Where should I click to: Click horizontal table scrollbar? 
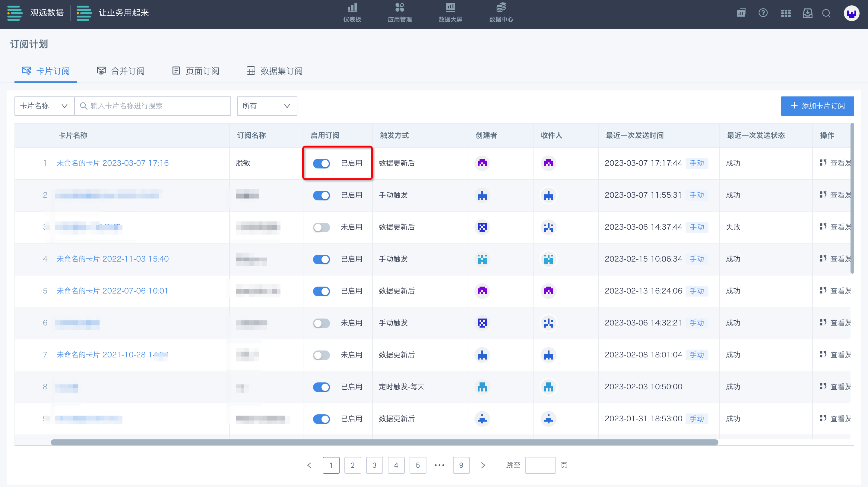[385, 442]
